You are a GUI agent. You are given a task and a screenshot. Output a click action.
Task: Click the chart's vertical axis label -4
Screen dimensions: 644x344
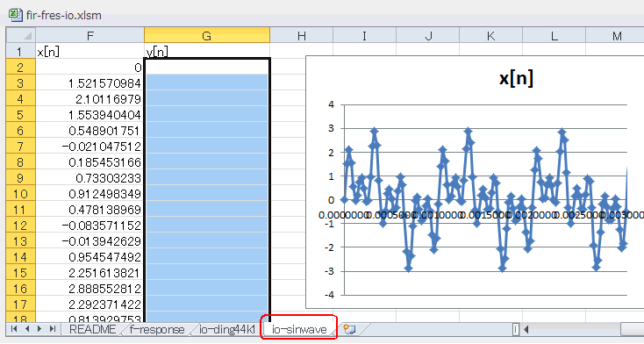tap(329, 295)
